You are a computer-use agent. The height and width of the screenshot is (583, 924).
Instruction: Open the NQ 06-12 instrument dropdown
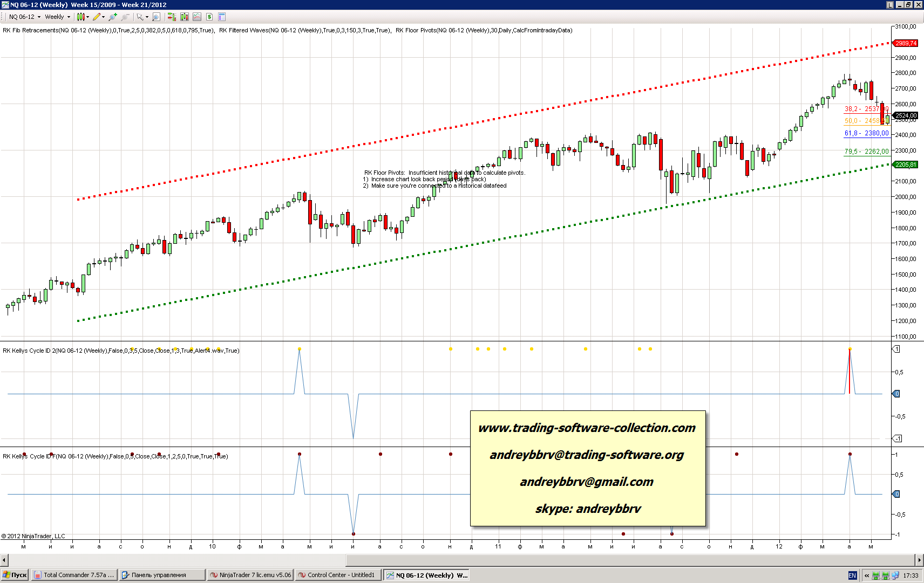click(24, 17)
